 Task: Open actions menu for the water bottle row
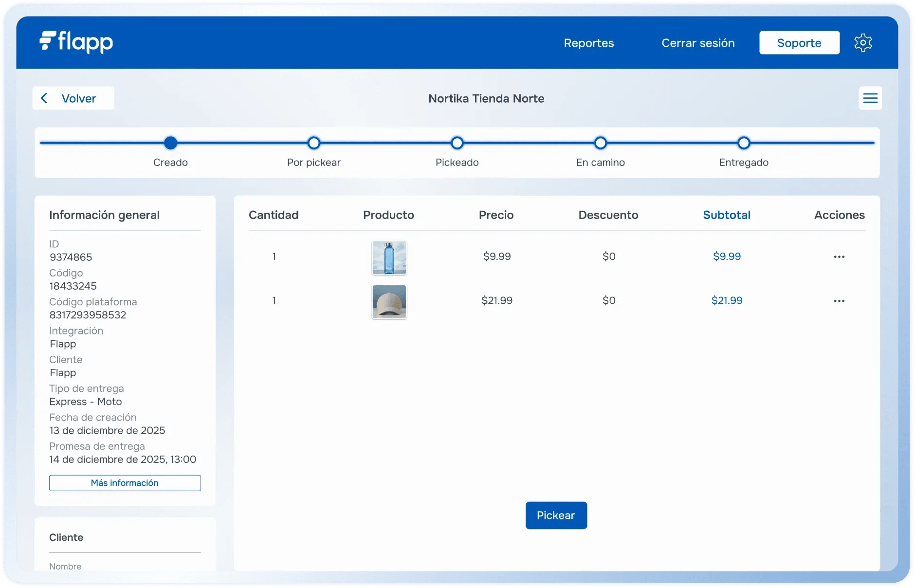pyautogui.click(x=839, y=257)
